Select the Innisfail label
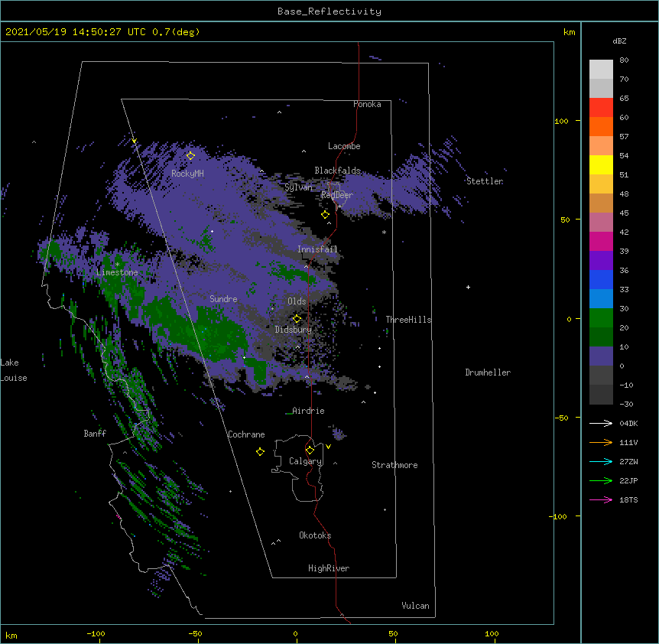 pyautogui.click(x=317, y=249)
